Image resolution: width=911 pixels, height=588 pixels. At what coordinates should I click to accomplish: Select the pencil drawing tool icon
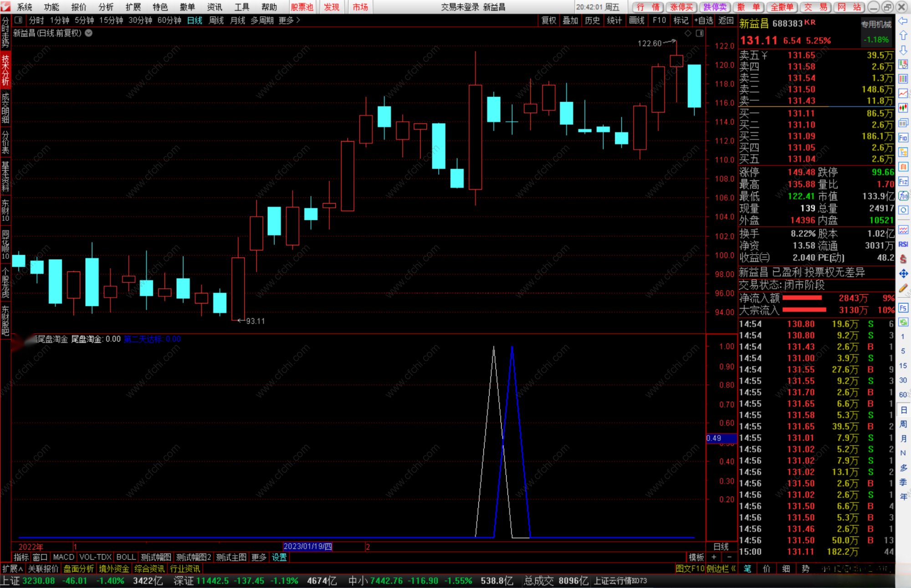point(903,288)
